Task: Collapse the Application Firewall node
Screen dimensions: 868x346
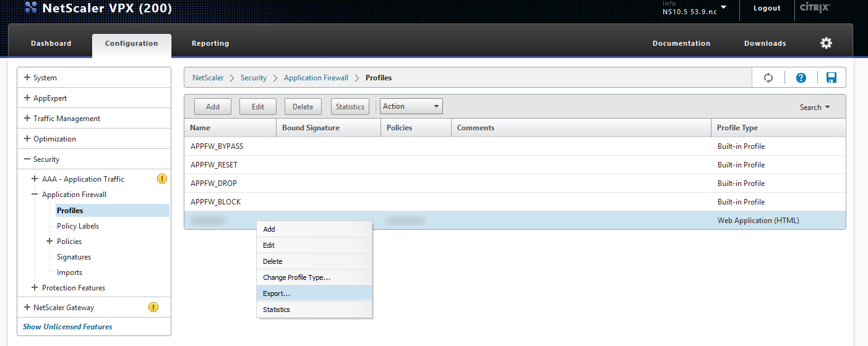Action: [x=35, y=195]
